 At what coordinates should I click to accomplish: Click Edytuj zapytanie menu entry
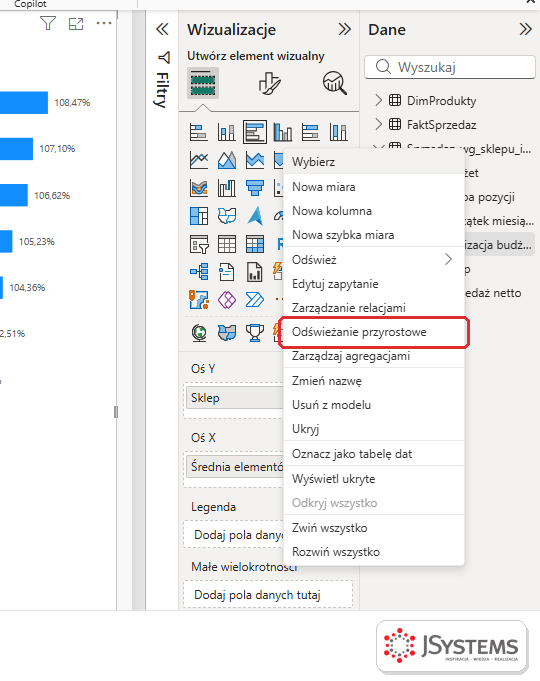coord(374,284)
